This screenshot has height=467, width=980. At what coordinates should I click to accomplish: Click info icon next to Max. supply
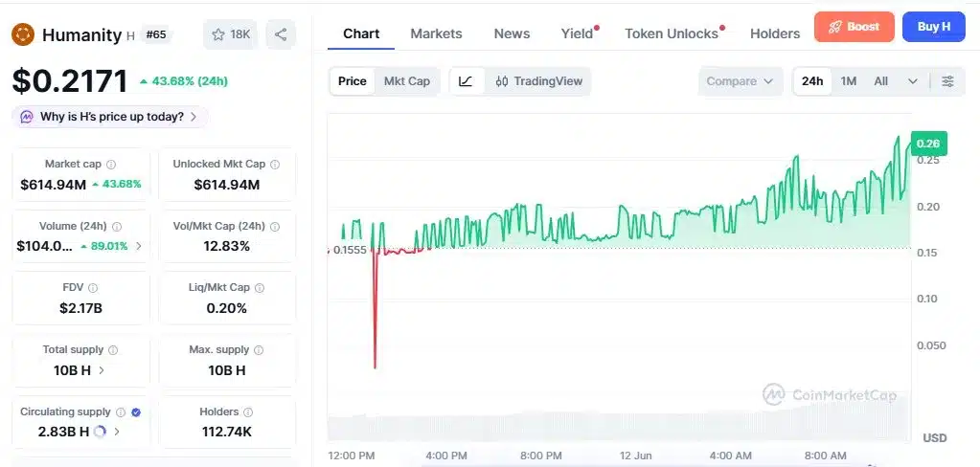tap(259, 350)
